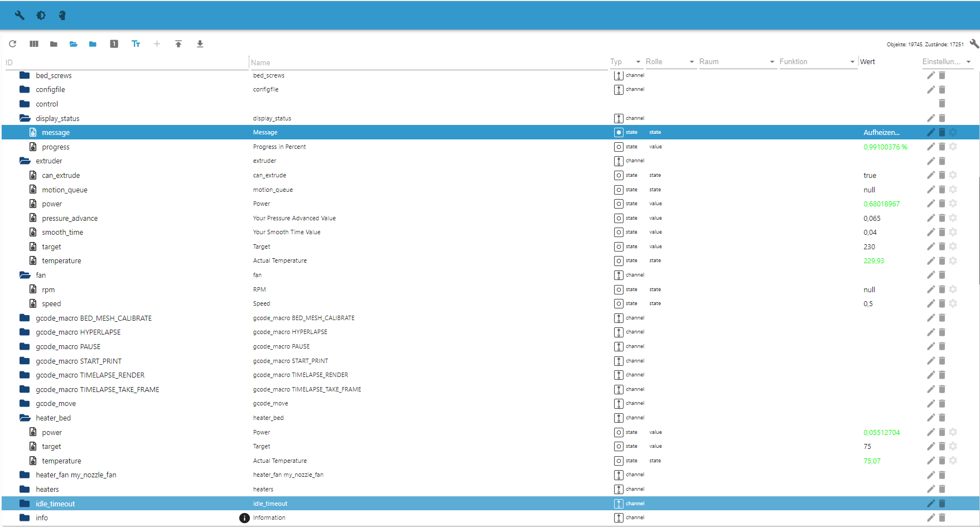
Task: Click gcode_macro TIMELAPSE_TAKE_FRAME name text
Action: [307, 389]
